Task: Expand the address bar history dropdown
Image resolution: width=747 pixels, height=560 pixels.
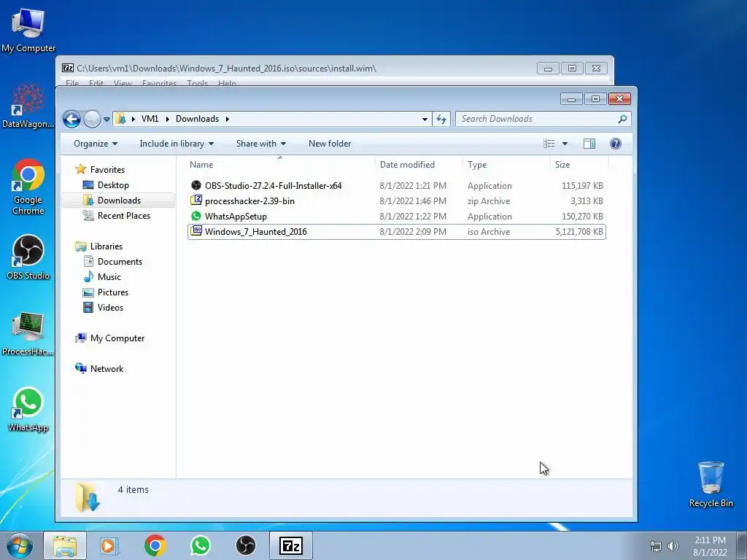Action: coord(425,119)
